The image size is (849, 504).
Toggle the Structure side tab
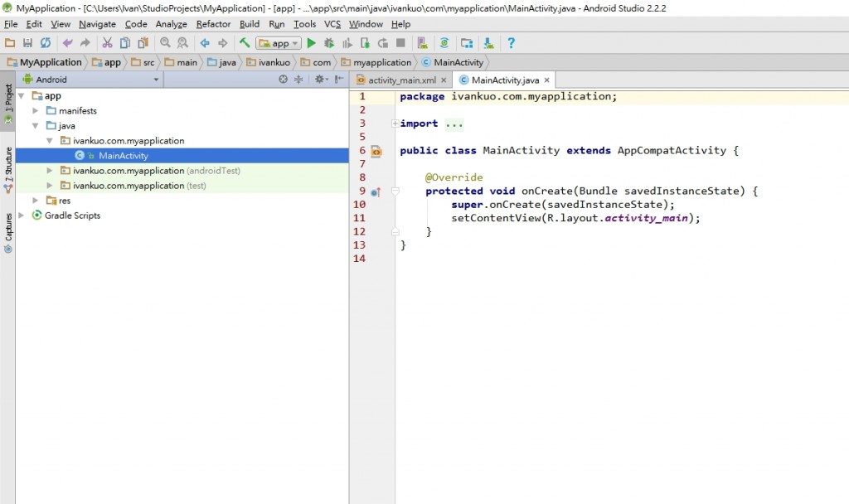click(x=8, y=170)
